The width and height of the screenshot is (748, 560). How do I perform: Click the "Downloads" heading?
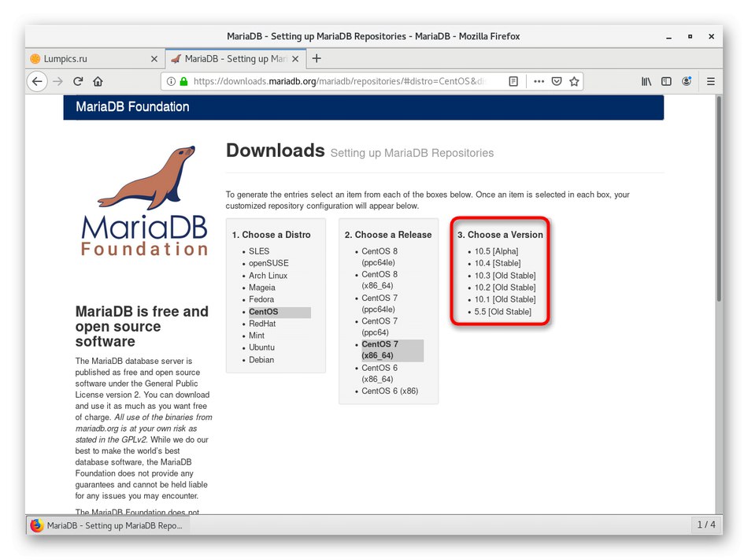click(x=276, y=150)
